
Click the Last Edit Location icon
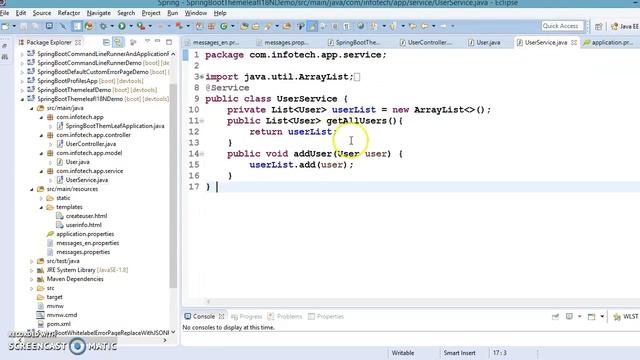[413, 26]
